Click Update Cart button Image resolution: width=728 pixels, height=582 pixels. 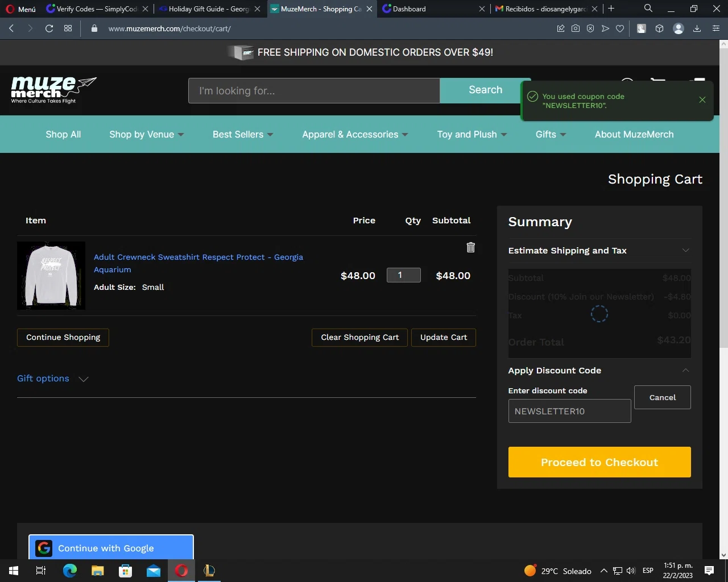[444, 338]
